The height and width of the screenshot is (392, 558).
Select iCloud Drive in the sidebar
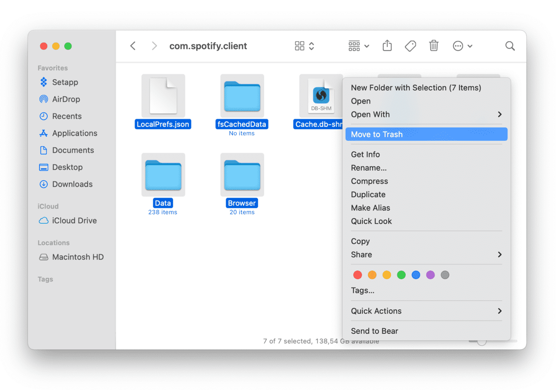74,221
